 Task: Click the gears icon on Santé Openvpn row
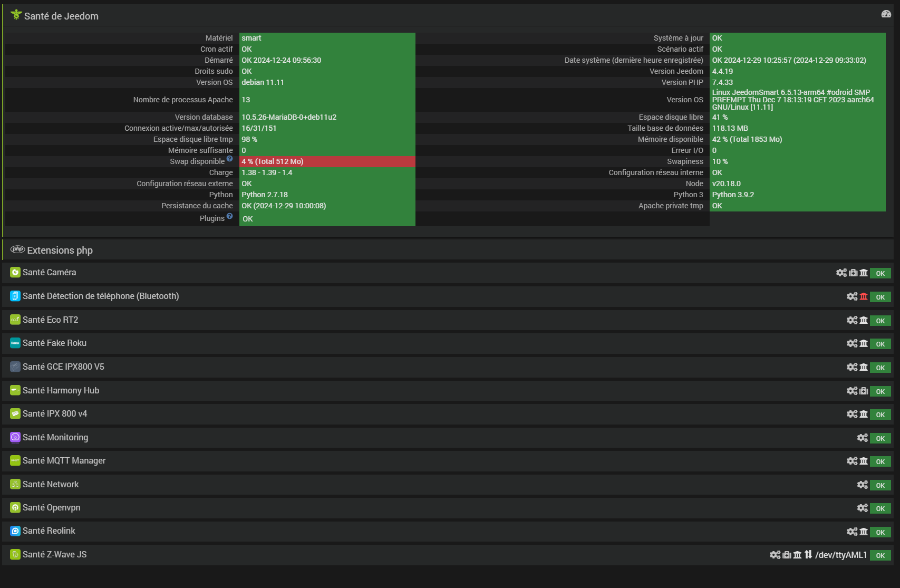coord(862,508)
